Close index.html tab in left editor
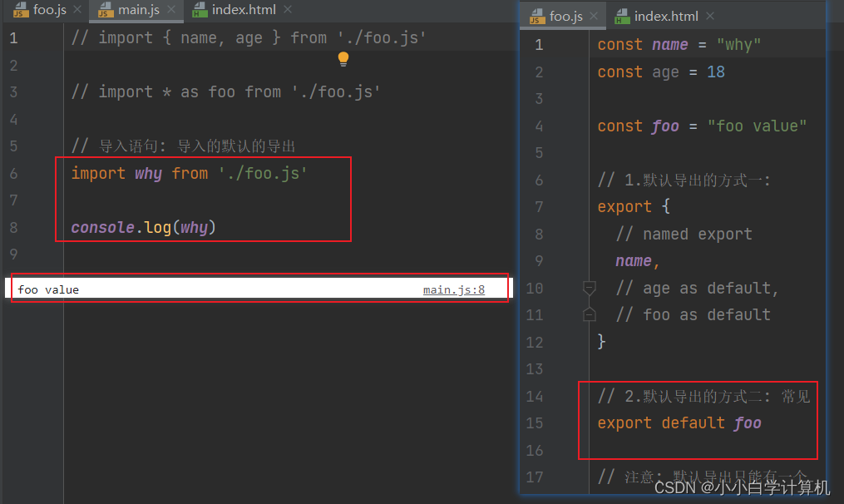 (288, 10)
